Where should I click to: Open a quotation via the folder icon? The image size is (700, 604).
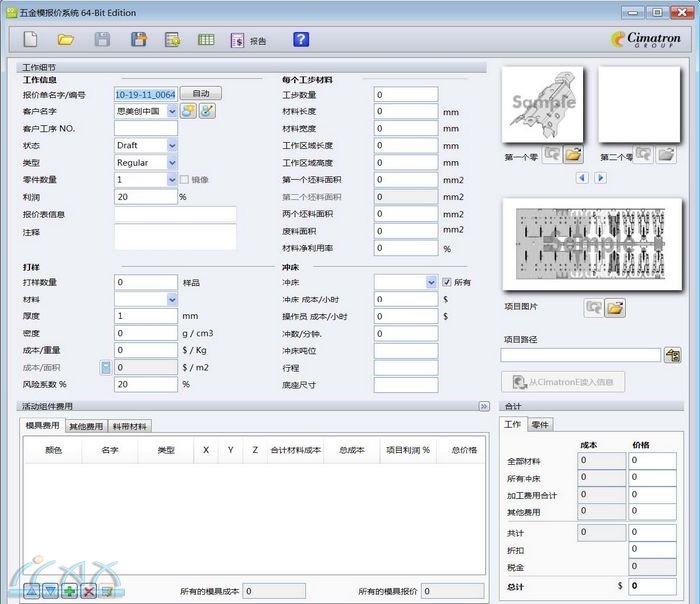(x=66, y=40)
